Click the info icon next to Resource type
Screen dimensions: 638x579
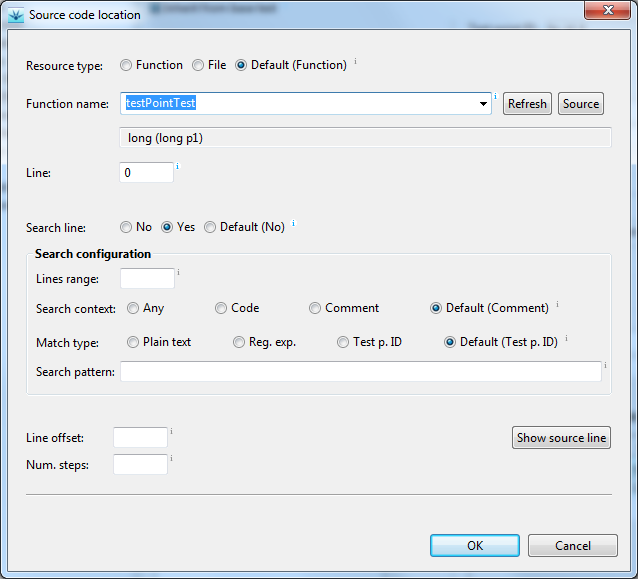pyautogui.click(x=355, y=61)
